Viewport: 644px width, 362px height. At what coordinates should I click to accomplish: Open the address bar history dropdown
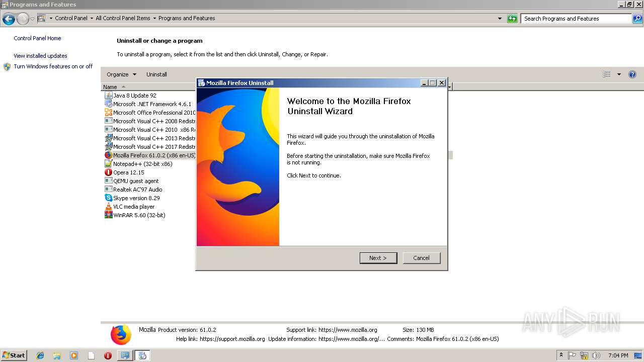pyautogui.click(x=500, y=19)
